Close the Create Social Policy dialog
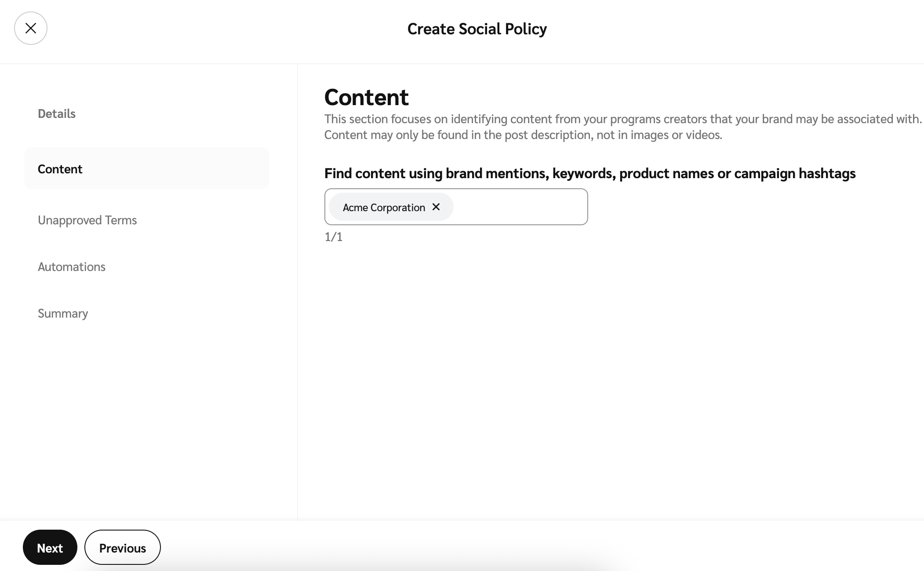Screen dimensions: 924x571 click(31, 28)
